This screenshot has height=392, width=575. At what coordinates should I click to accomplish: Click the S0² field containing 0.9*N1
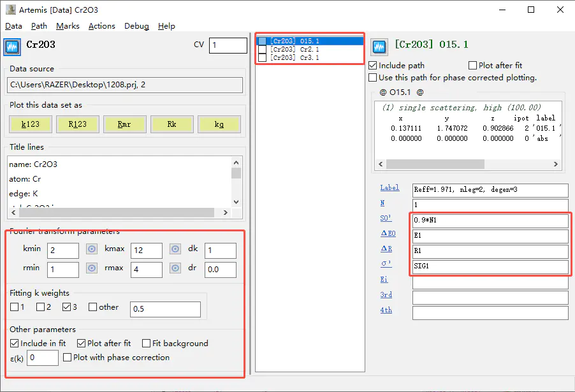point(490,221)
